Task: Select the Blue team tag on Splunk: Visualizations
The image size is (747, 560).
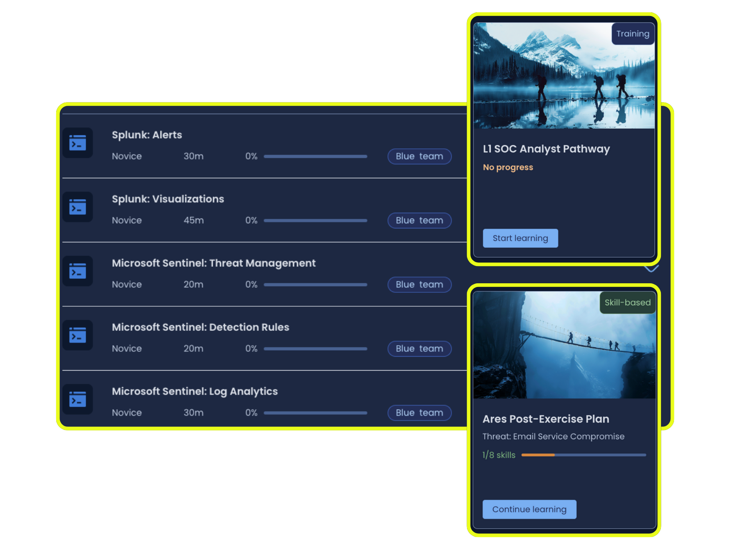Action: 419,221
